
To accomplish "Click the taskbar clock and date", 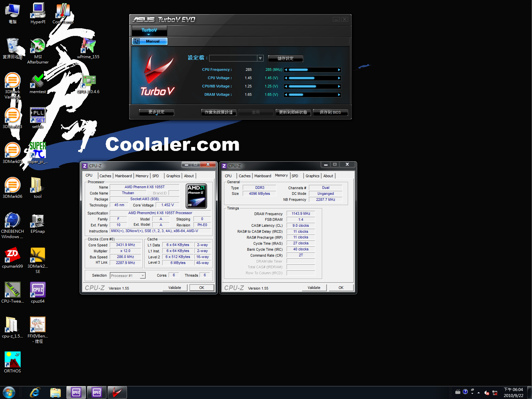I will point(513,393).
